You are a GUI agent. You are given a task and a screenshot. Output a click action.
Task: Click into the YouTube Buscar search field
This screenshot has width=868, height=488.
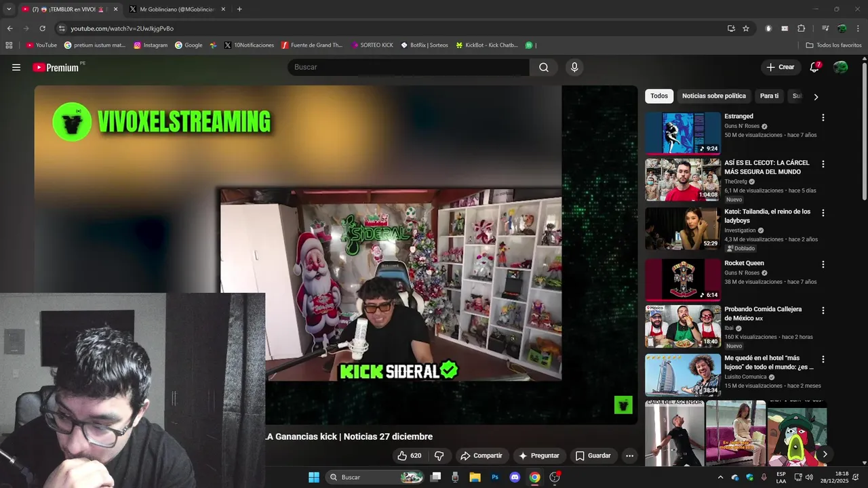point(409,67)
